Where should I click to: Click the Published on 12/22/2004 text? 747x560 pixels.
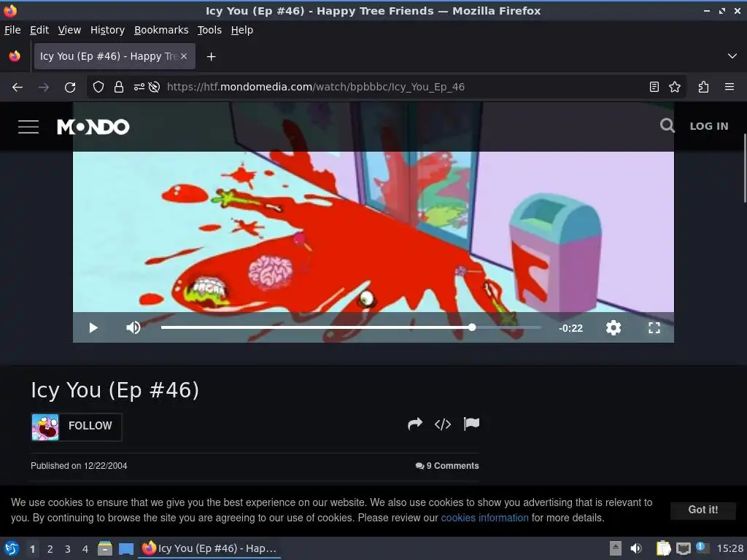coord(79,466)
